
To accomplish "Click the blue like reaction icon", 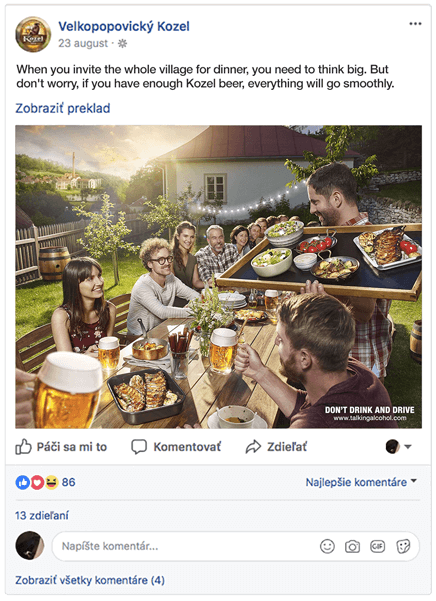I will [x=23, y=482].
